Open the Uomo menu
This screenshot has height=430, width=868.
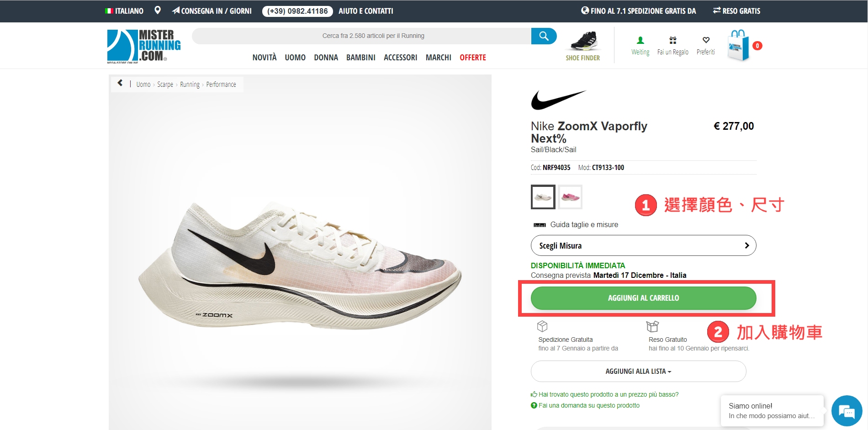(295, 58)
